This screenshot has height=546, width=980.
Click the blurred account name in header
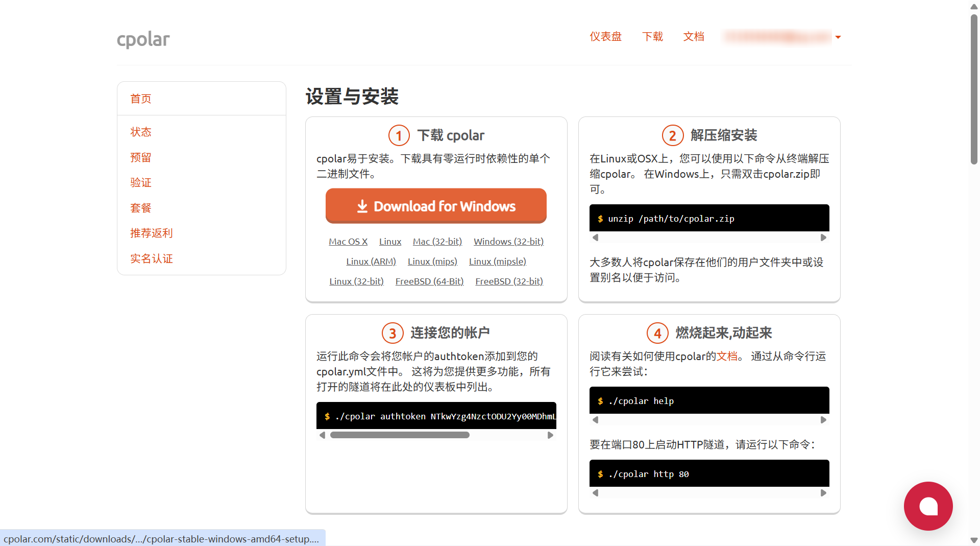click(777, 37)
